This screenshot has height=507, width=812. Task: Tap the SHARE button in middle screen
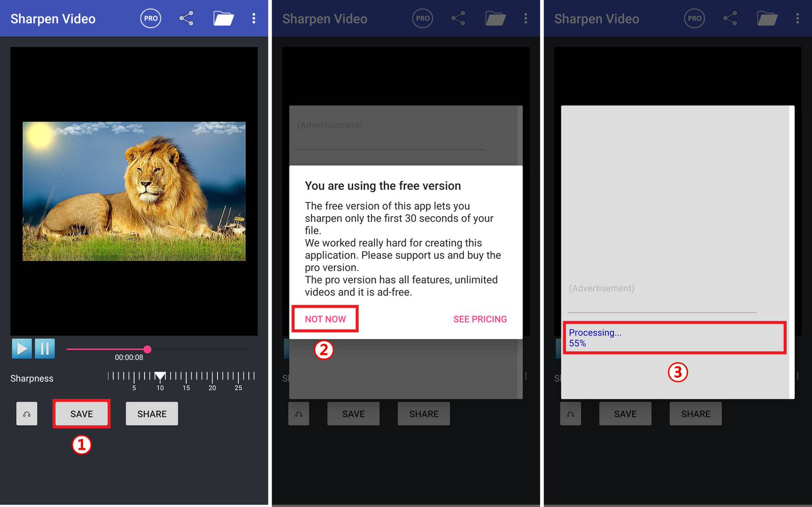click(x=424, y=414)
